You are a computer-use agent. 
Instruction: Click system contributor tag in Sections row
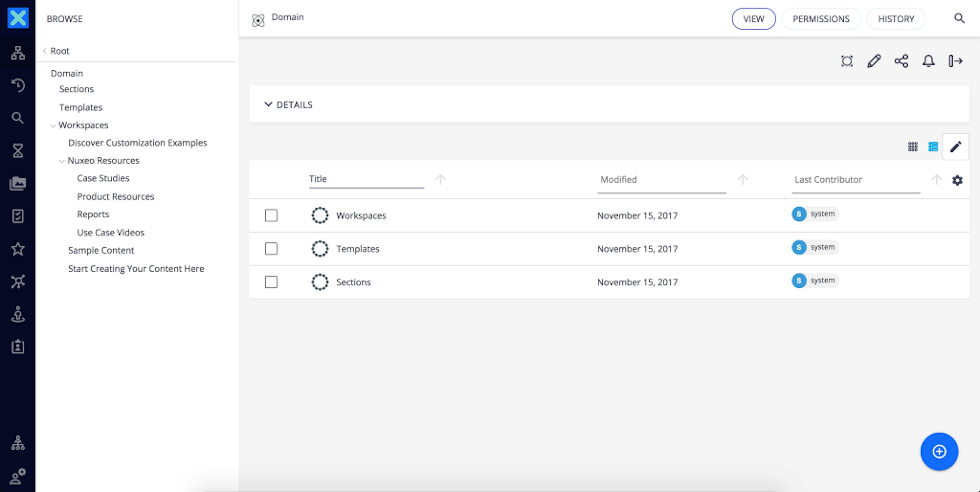click(815, 280)
